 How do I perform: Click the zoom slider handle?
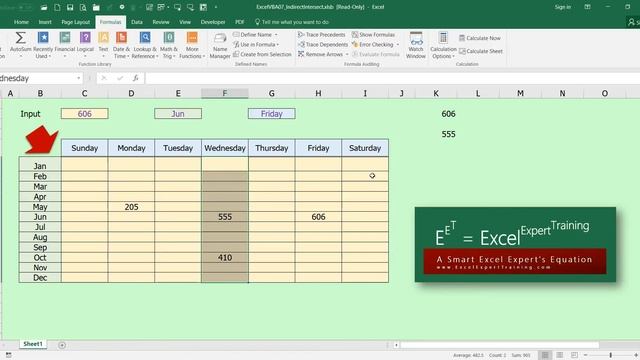coord(611,355)
